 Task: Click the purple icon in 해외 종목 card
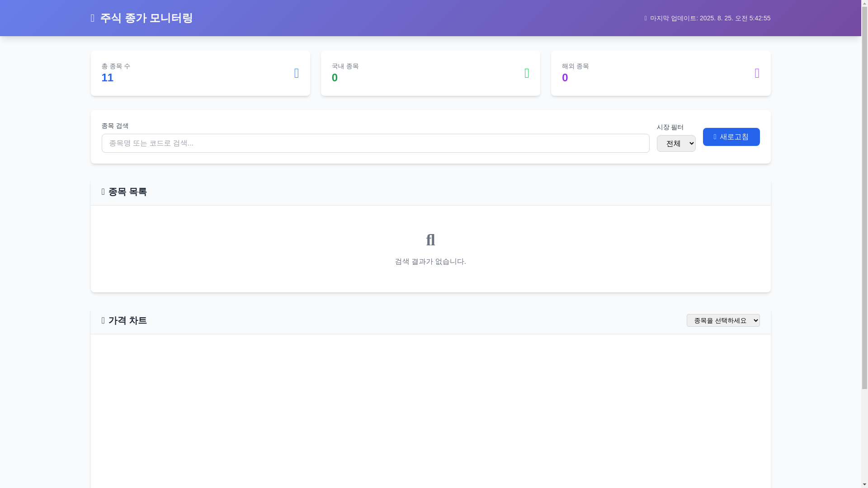757,73
